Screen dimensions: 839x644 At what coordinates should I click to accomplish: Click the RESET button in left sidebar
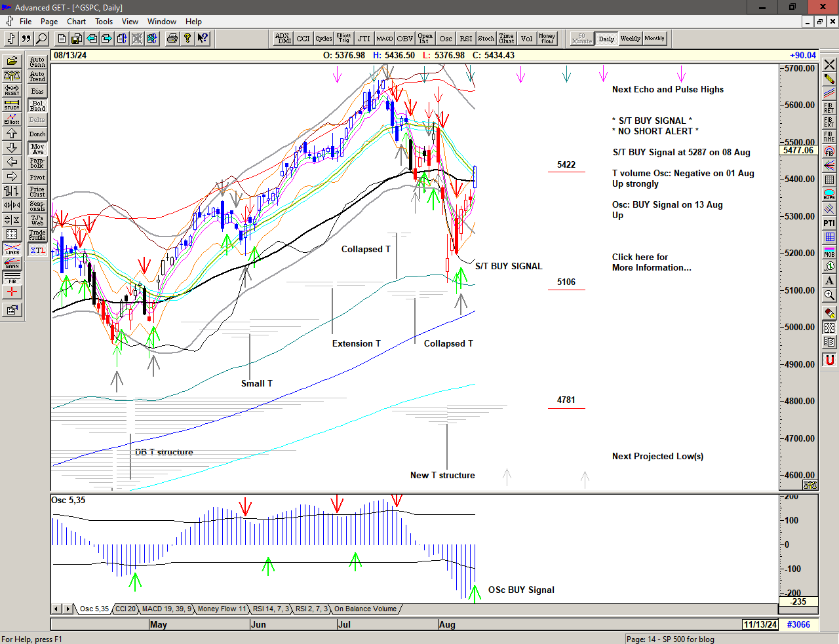pos(12,90)
